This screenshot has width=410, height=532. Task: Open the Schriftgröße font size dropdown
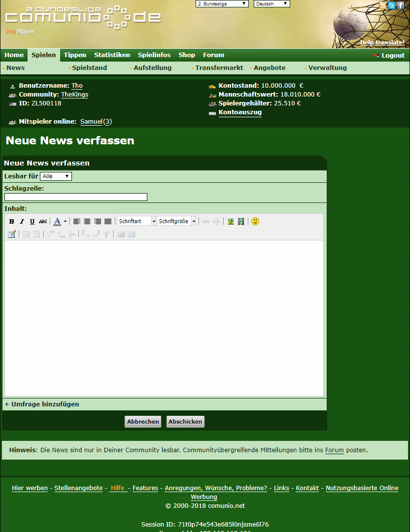coord(177,222)
